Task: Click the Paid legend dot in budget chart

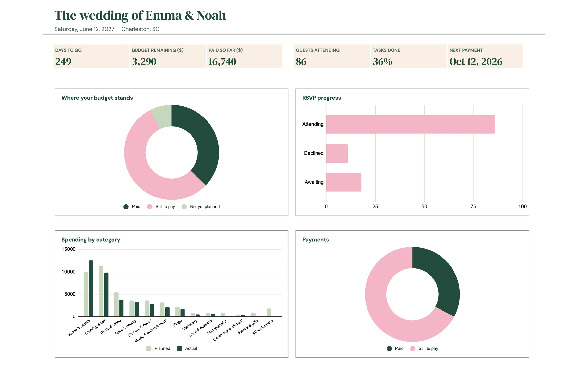Action: click(x=126, y=207)
